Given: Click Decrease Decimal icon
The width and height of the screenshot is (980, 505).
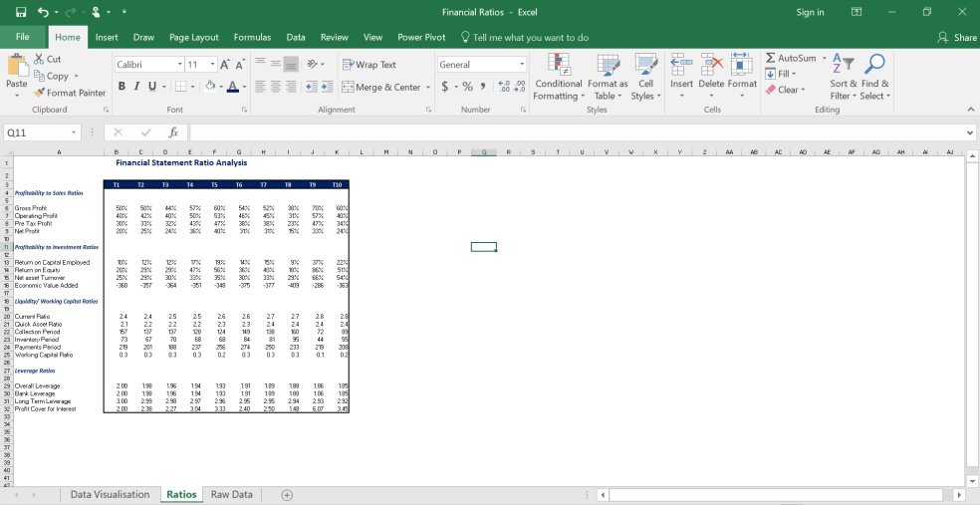Looking at the screenshot, I should pos(519,87).
